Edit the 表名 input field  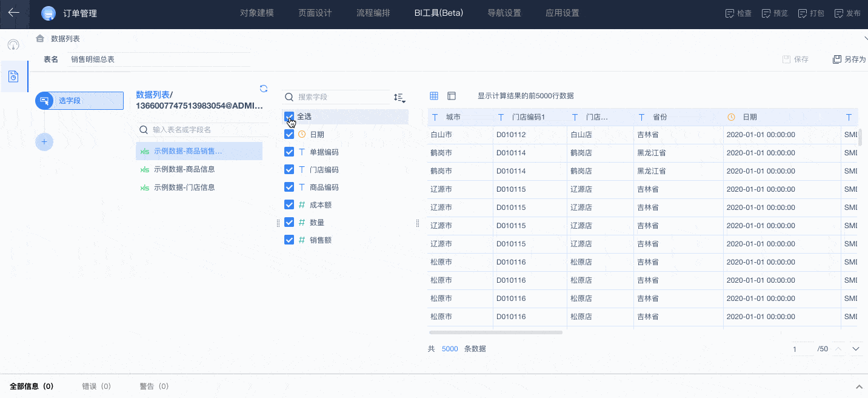[159, 59]
